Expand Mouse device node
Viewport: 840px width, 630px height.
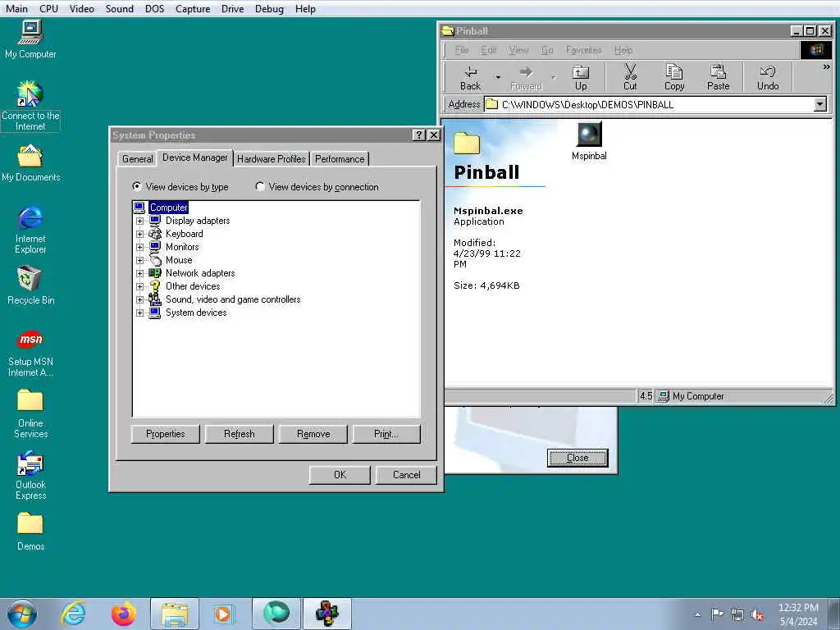[139, 260]
